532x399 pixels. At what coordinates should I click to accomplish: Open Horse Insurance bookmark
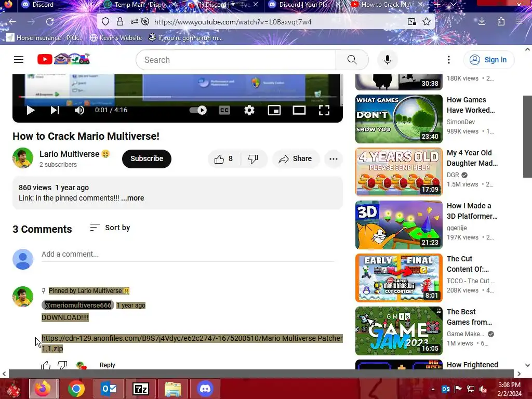tap(45, 37)
